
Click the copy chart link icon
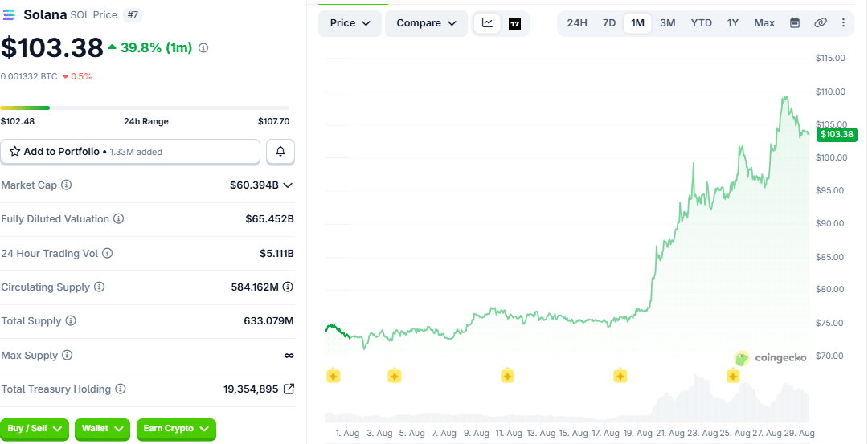click(x=821, y=23)
